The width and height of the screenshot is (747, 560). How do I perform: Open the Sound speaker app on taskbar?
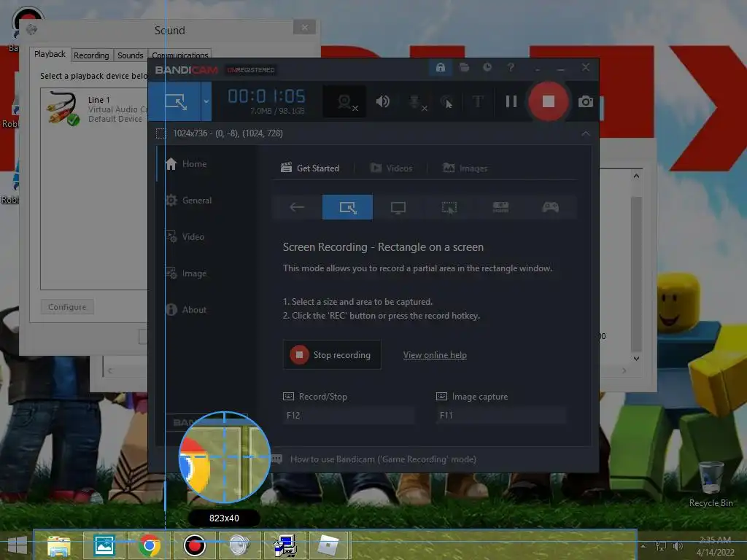click(239, 545)
